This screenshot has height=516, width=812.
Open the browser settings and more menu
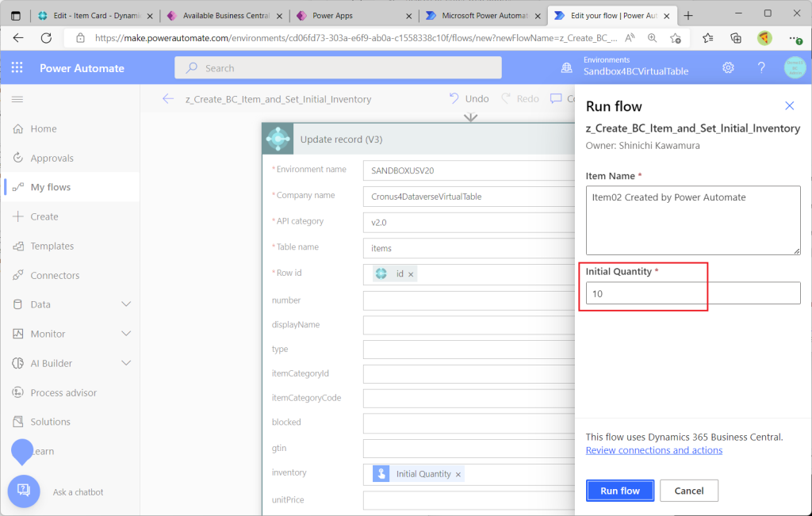click(x=795, y=38)
